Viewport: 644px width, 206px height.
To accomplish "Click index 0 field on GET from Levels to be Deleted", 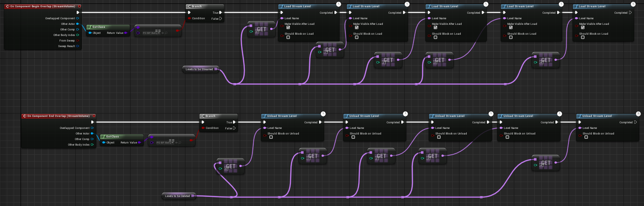I will 226,169.
